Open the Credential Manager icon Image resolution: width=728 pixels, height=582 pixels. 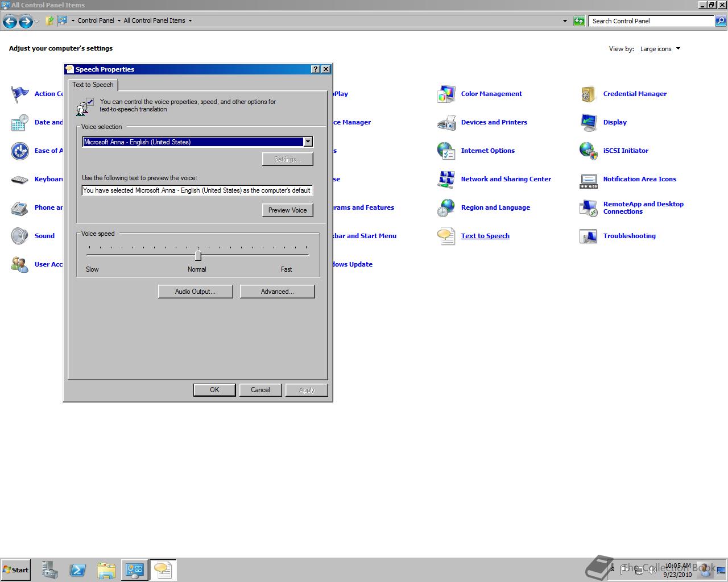click(x=589, y=94)
